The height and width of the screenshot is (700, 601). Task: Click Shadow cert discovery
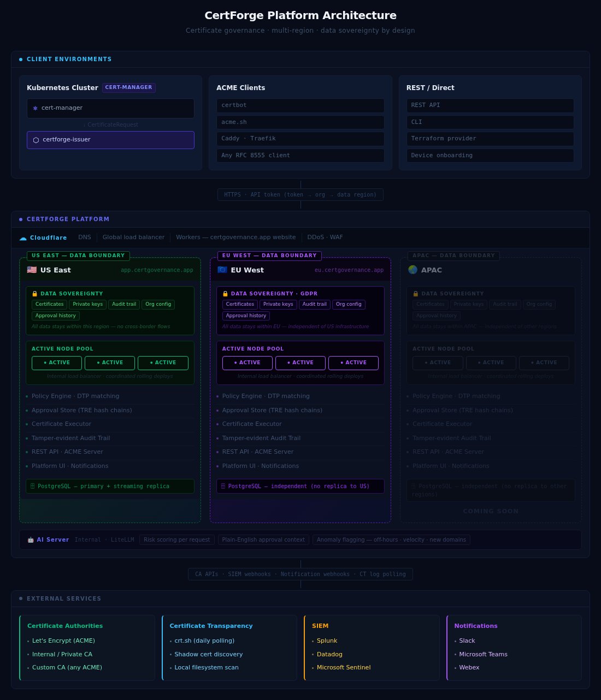(x=209, y=655)
